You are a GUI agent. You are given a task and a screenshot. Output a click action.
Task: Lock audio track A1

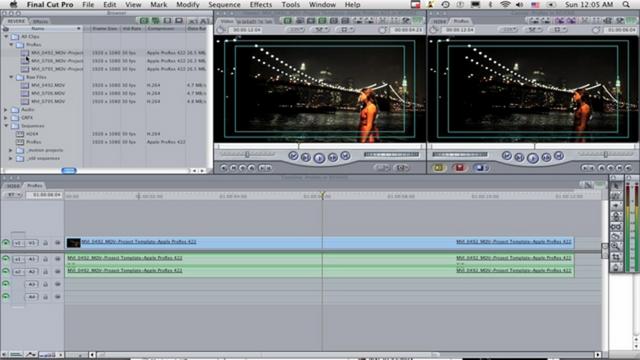coord(45,259)
